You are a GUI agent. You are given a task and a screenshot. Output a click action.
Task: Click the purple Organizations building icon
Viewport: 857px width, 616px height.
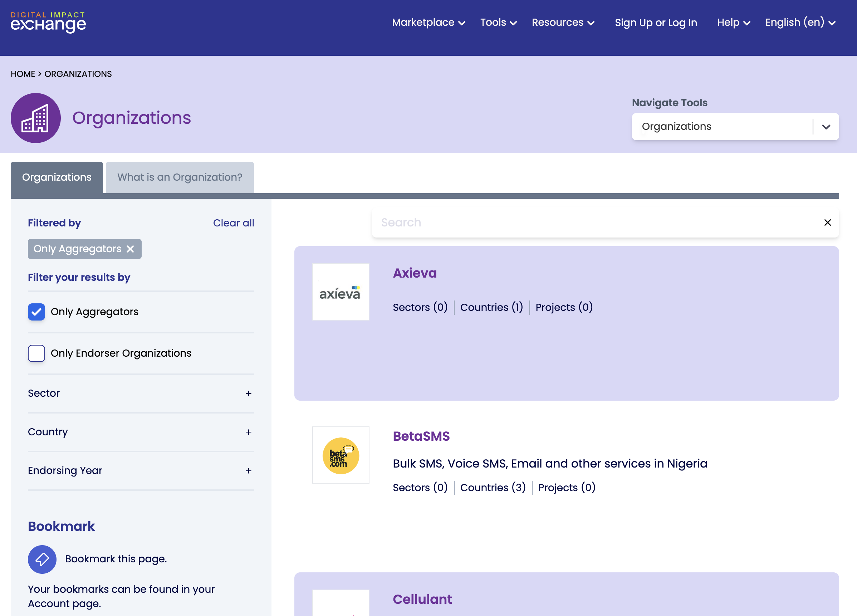click(x=35, y=118)
